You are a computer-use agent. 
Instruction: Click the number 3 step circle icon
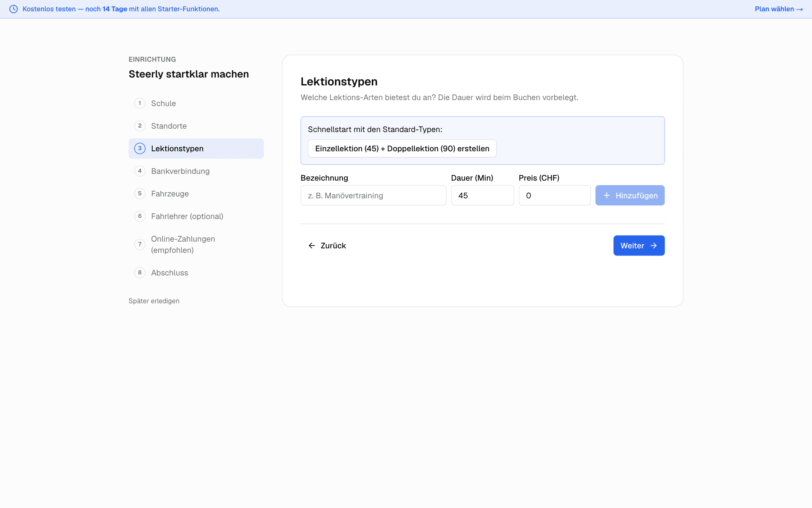point(140,148)
